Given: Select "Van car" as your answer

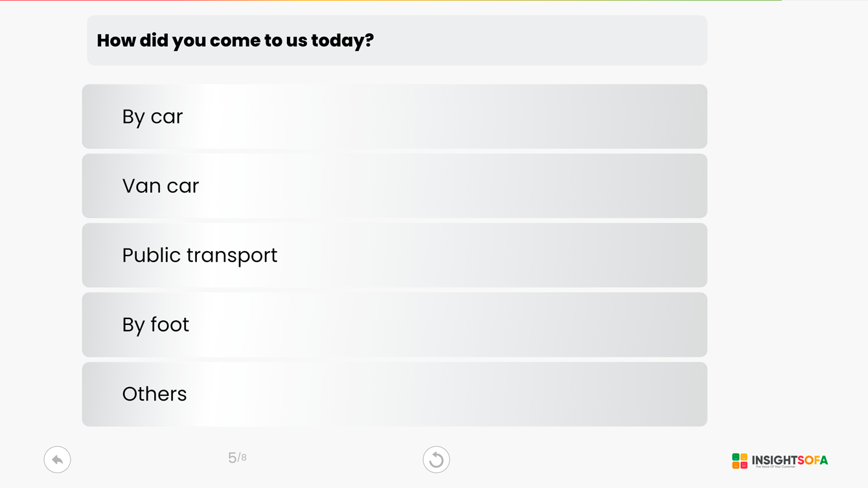Looking at the screenshot, I should [394, 186].
